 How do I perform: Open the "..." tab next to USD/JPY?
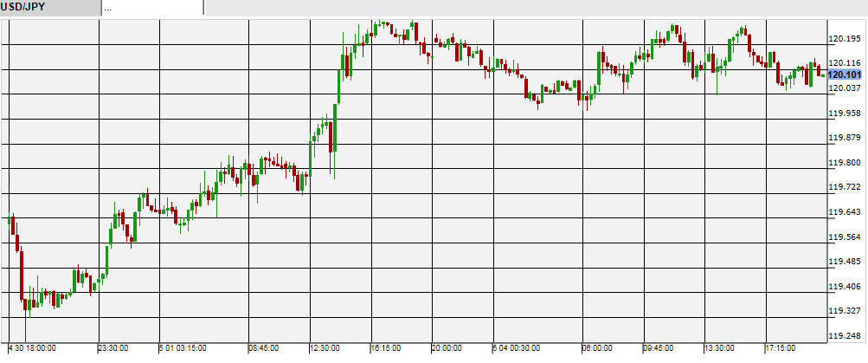(151, 8)
